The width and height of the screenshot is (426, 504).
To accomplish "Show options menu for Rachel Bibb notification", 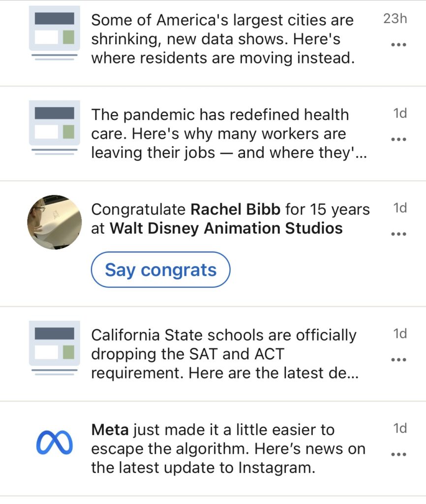I will coord(398,233).
